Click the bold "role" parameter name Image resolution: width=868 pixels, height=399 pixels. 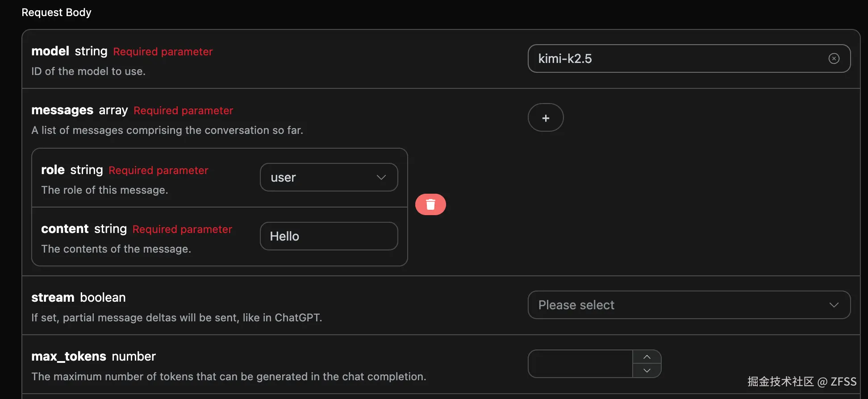tap(53, 170)
